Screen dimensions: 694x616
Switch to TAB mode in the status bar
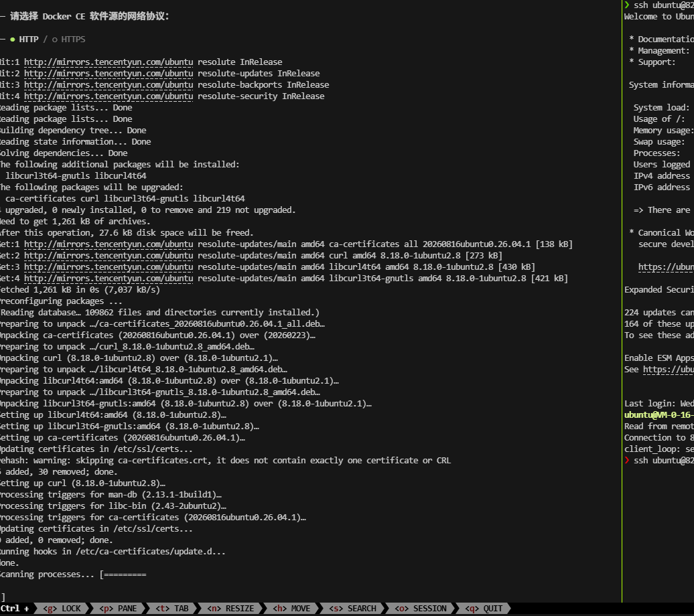172,609
